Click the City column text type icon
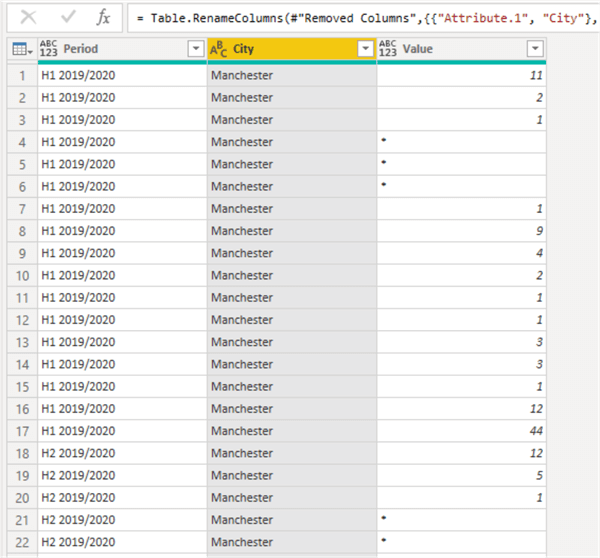The width and height of the screenshot is (600, 558). (219, 49)
